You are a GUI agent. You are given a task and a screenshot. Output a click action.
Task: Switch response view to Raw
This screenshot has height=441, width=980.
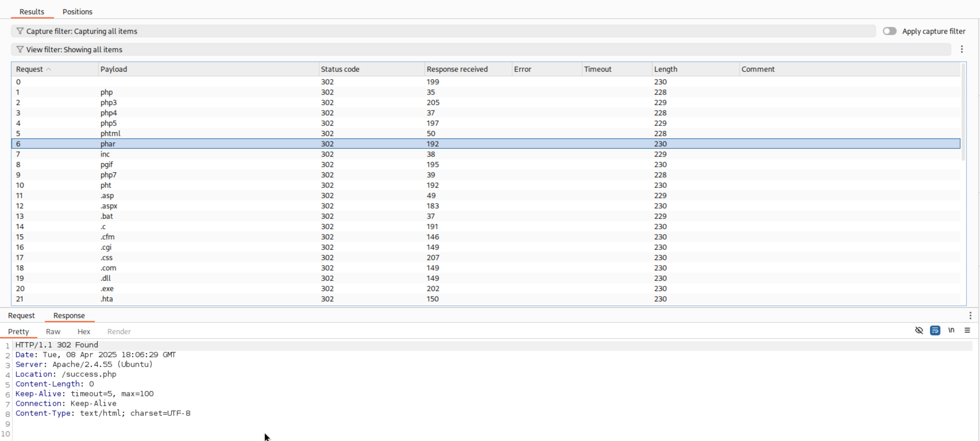(x=53, y=332)
